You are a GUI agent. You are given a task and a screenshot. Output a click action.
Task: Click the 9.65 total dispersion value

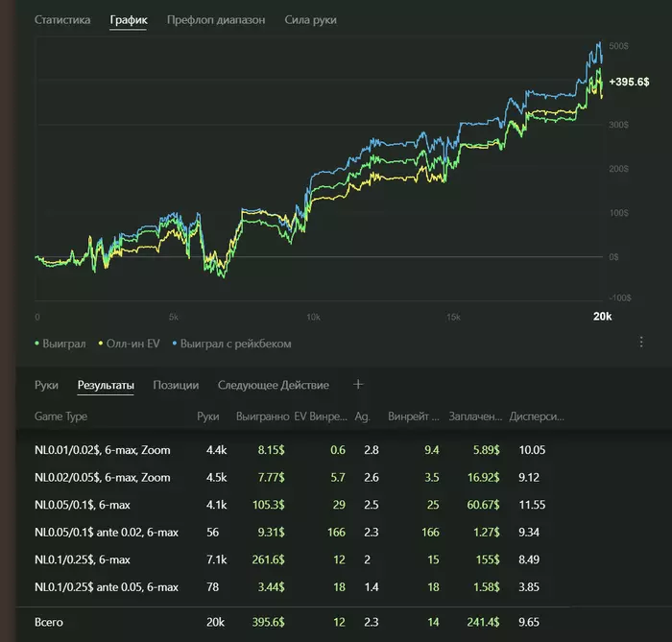[x=529, y=622]
